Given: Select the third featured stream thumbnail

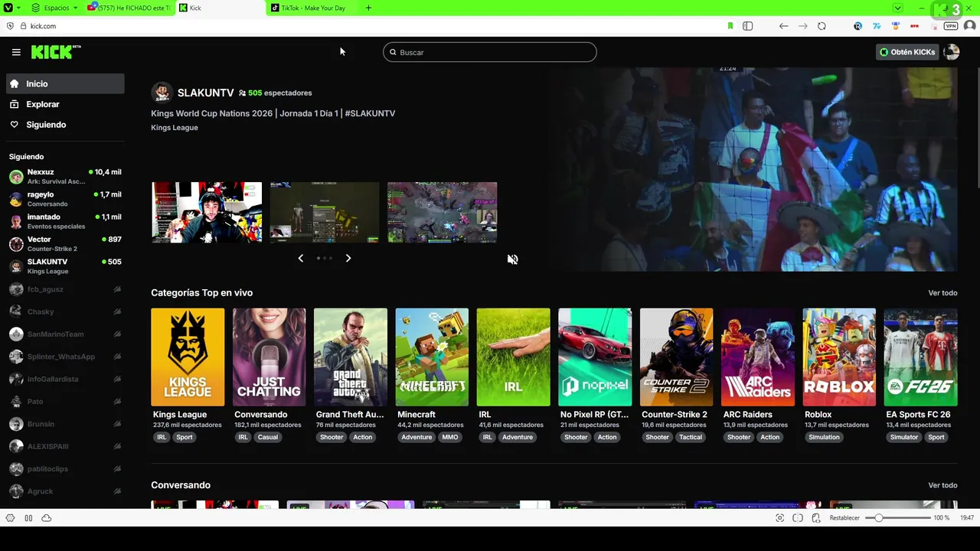Looking at the screenshot, I should click(x=443, y=212).
